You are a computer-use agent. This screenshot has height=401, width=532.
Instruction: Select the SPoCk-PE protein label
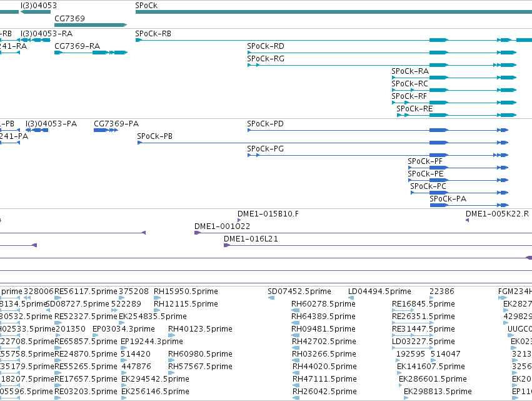coord(426,174)
